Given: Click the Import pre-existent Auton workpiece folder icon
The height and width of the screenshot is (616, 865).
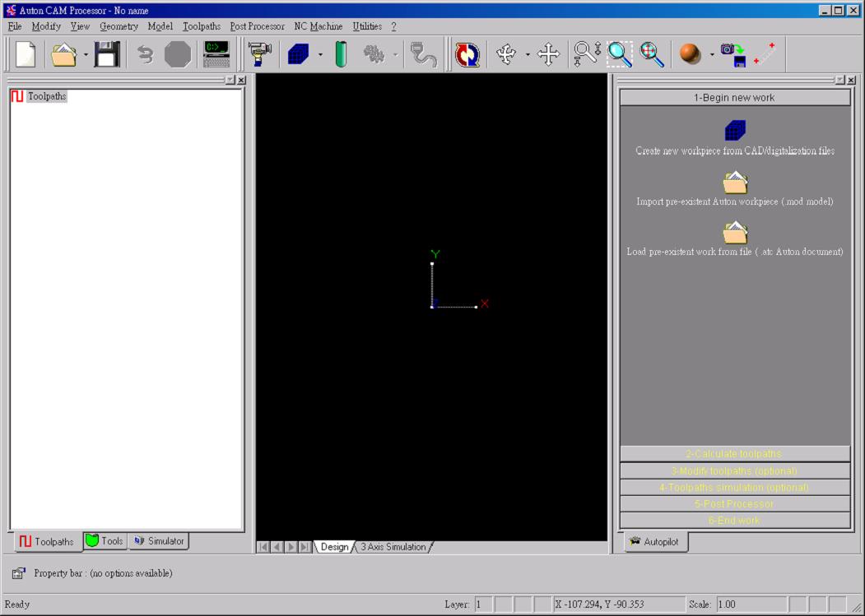Looking at the screenshot, I should point(735,183).
